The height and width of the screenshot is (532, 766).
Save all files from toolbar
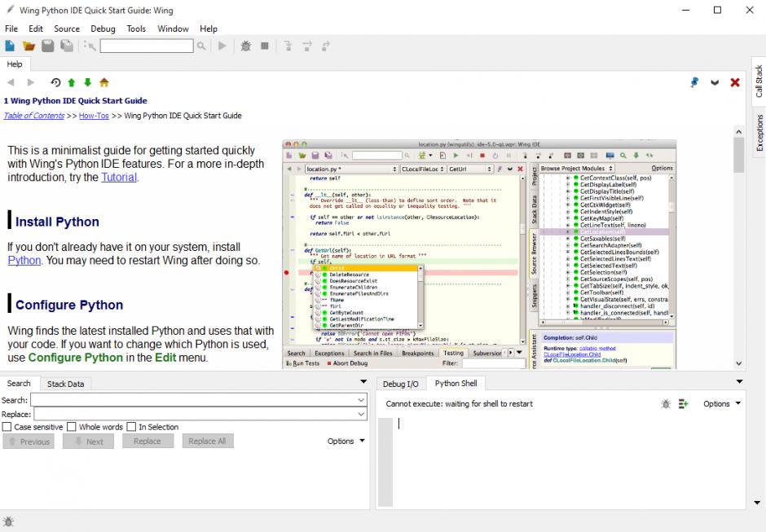coord(67,46)
